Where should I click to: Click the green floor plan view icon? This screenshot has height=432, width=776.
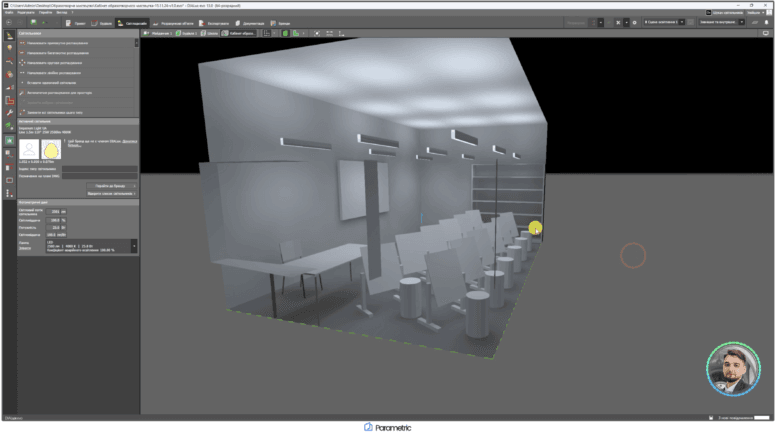(296, 33)
